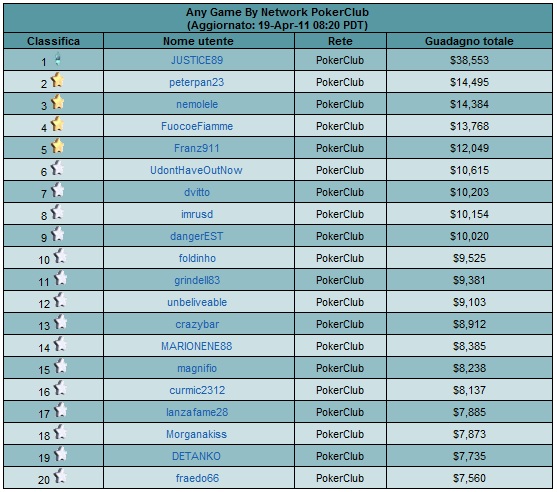Viewport: 557px width, 492px height.
Task: Open peterpan23 username link
Action: [x=197, y=82]
